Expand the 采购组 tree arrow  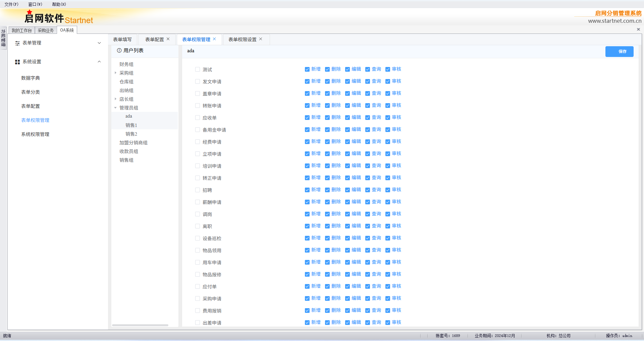pyautogui.click(x=115, y=73)
